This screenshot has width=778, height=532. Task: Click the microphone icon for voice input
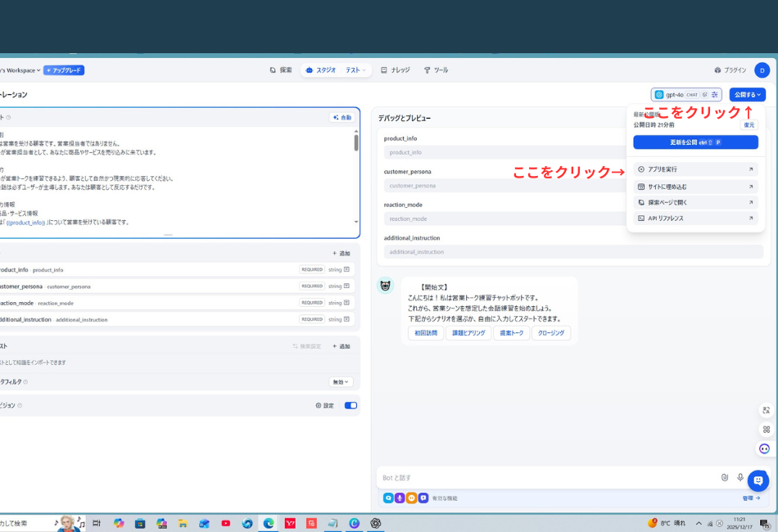click(x=741, y=477)
